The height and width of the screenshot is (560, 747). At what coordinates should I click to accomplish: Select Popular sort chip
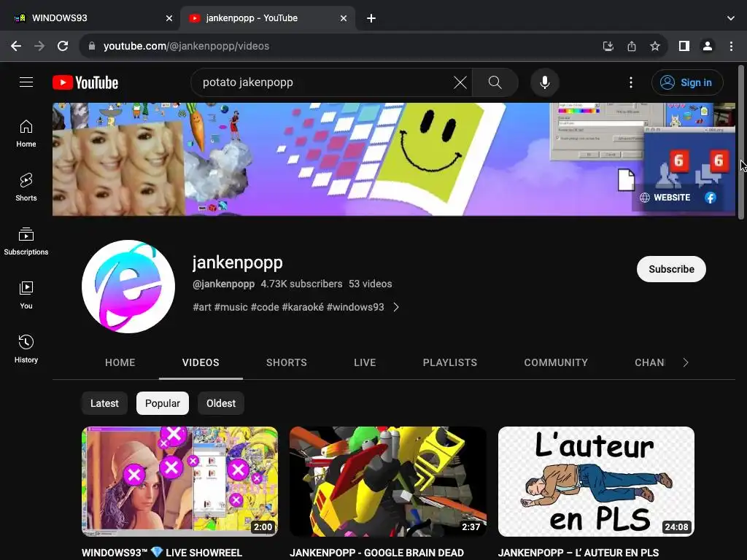(163, 403)
